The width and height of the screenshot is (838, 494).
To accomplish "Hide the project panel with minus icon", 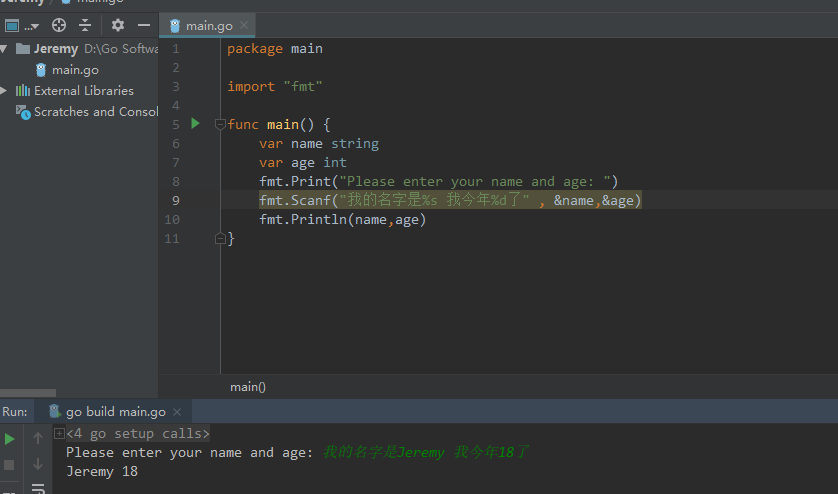I will point(143,25).
